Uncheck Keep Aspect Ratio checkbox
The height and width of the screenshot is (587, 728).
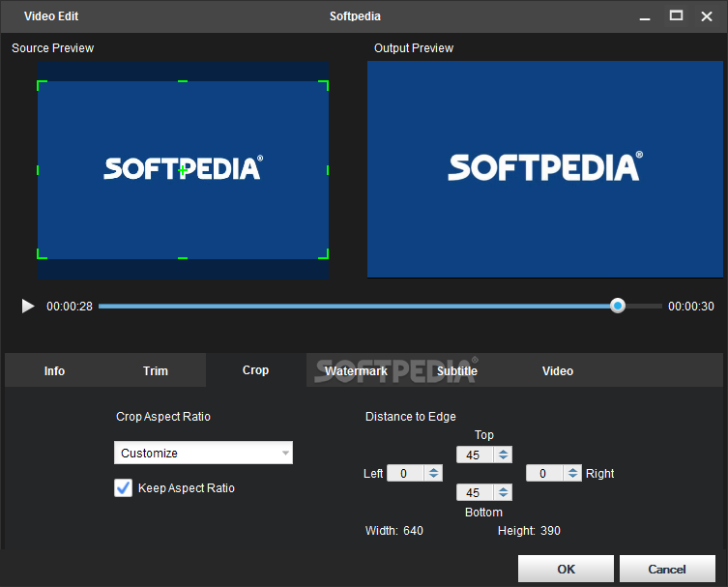tap(123, 488)
